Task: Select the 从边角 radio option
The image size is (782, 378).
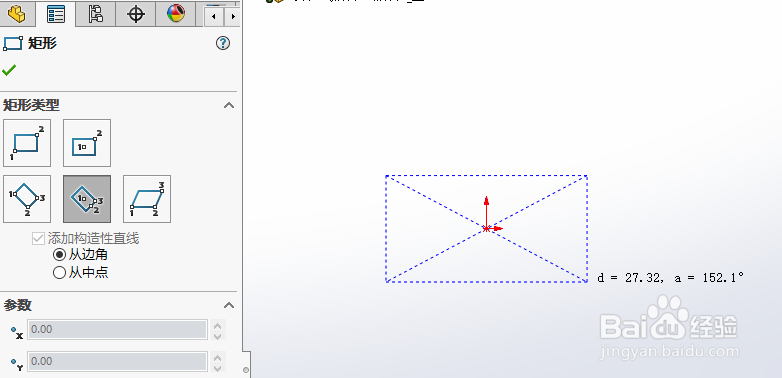Action: coord(59,255)
